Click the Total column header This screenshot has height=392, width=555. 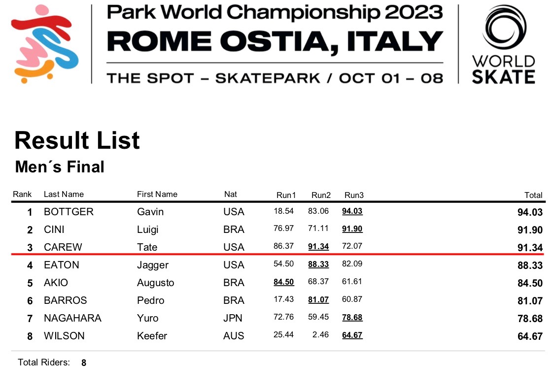[533, 196]
